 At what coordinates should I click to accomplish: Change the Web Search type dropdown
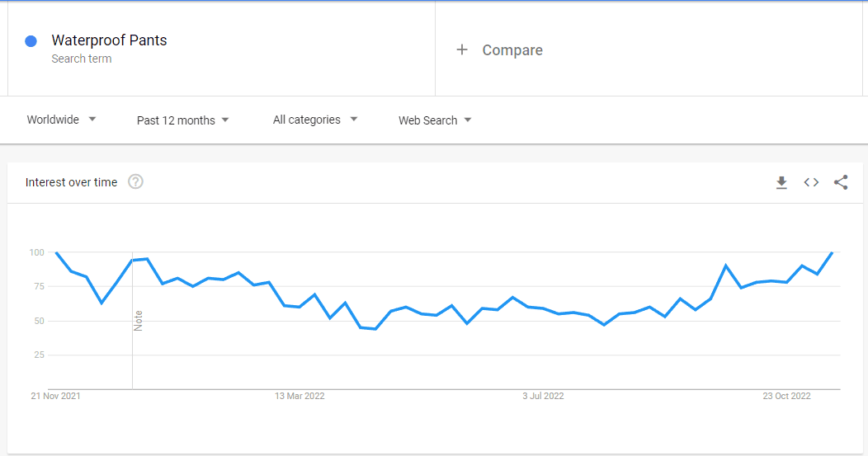point(435,120)
